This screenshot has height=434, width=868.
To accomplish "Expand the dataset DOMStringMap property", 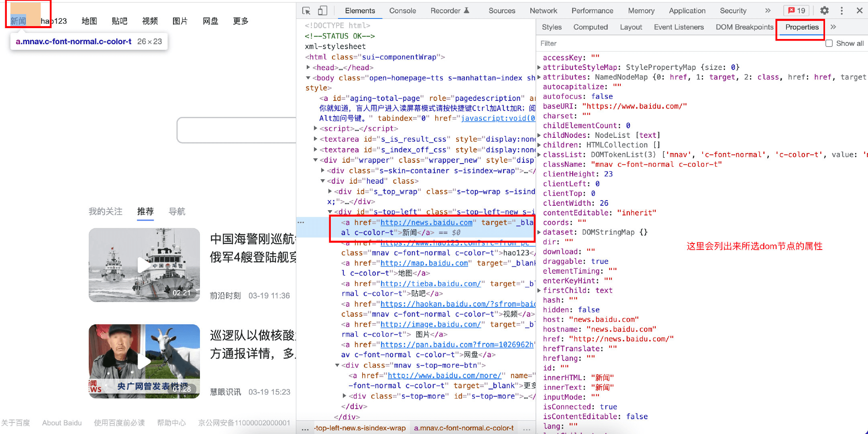I will pyautogui.click(x=539, y=232).
